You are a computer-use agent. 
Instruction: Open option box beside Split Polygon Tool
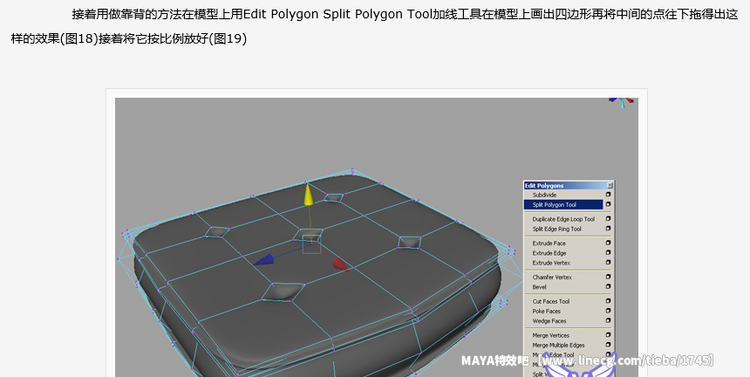pos(608,204)
